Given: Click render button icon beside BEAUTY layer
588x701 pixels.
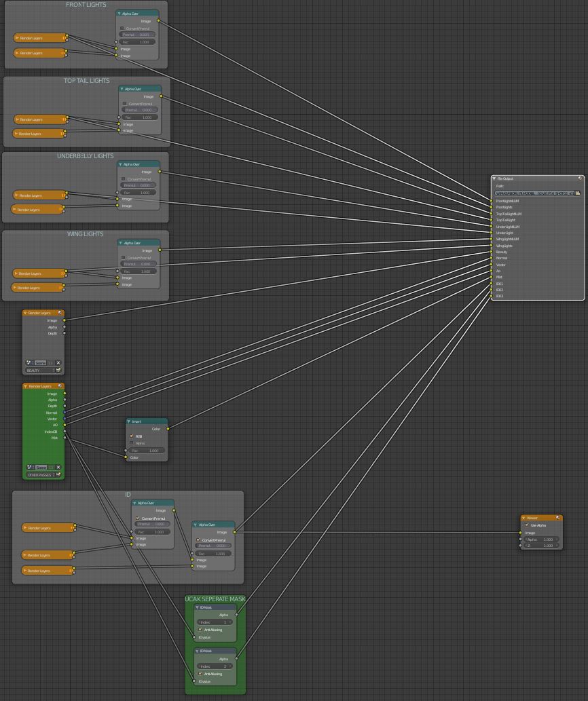Looking at the screenshot, I should pos(58,370).
